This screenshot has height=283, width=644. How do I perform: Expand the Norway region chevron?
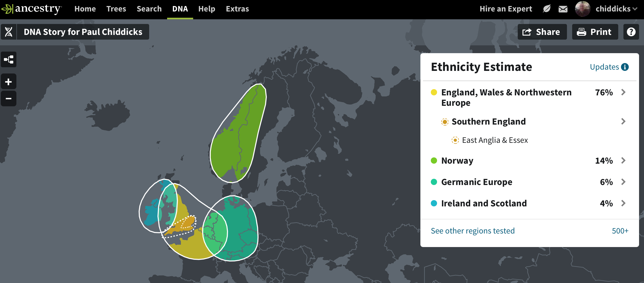623,160
